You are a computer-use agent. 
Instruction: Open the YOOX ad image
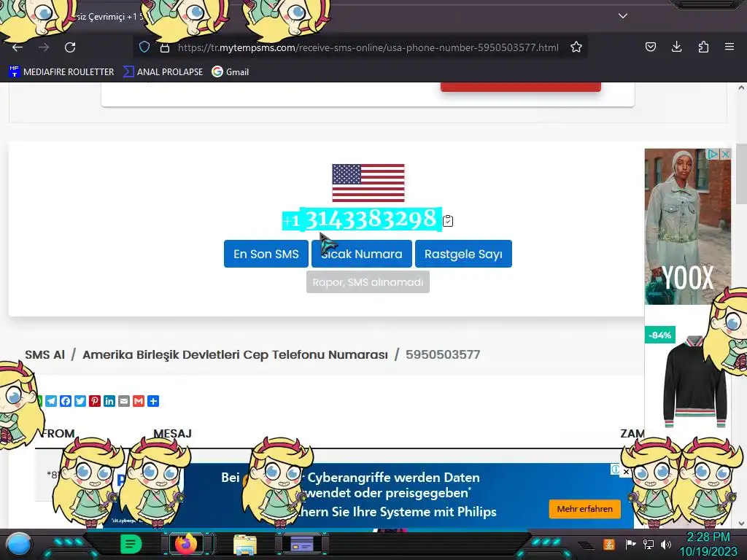pos(687,227)
